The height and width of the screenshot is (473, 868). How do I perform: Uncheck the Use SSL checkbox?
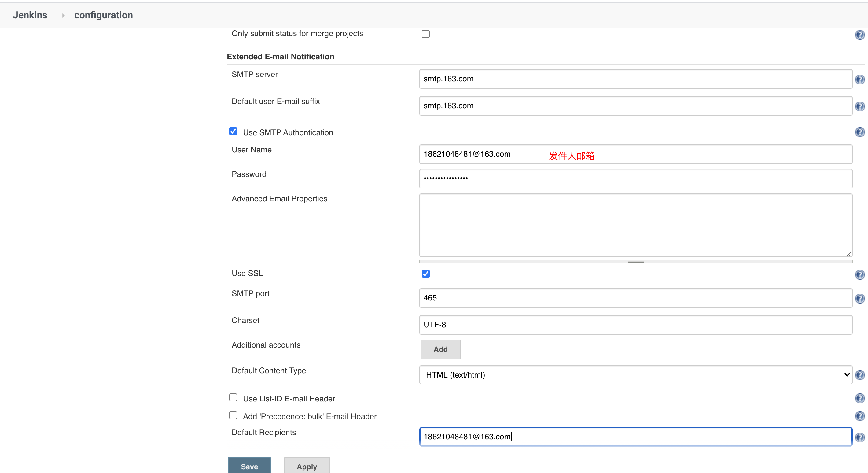click(x=425, y=274)
